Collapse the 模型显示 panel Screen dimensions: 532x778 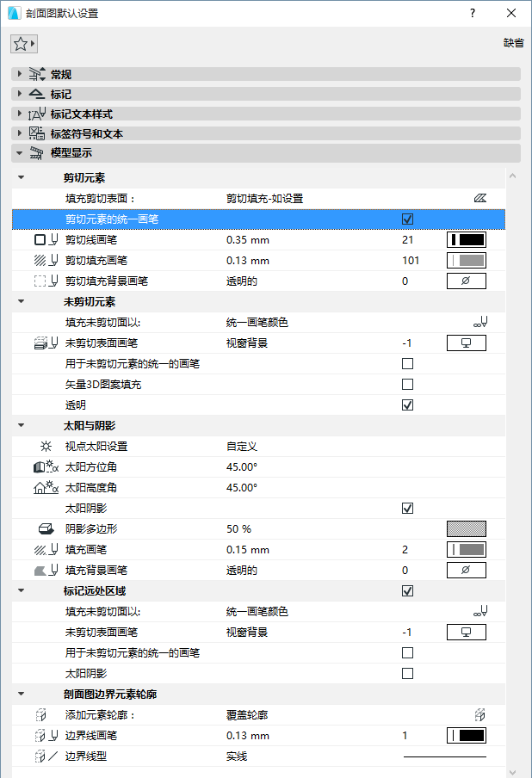pyautogui.click(x=19, y=153)
